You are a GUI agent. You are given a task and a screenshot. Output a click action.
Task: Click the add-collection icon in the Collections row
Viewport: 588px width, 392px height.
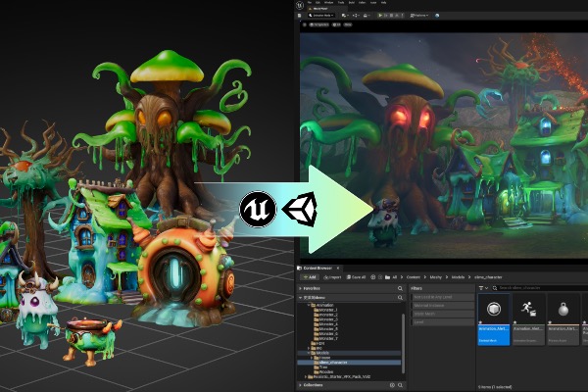(392, 385)
